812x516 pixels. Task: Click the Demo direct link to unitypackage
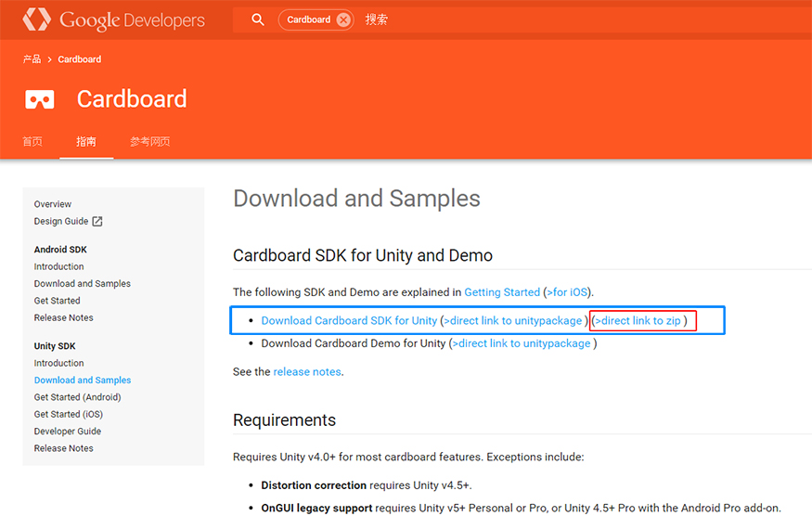pyautogui.click(x=522, y=343)
